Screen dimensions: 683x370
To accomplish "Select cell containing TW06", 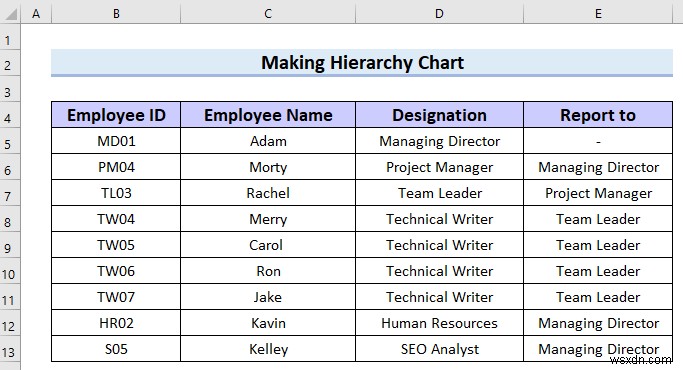I will tap(116, 271).
